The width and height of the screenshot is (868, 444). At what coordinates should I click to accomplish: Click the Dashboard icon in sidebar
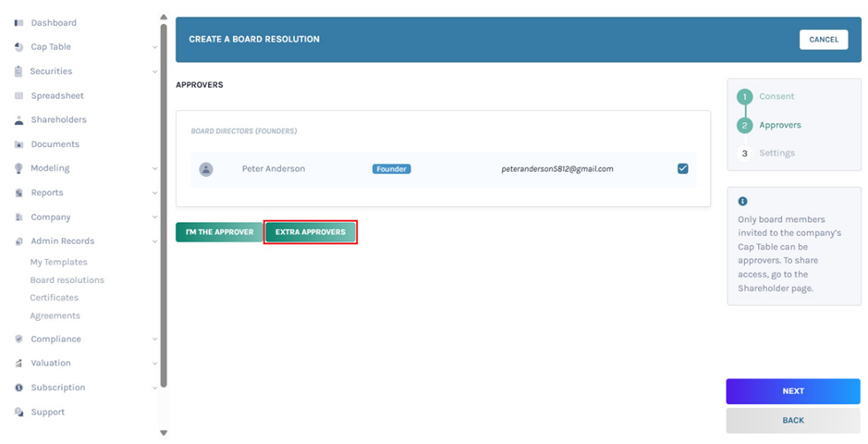pos(18,23)
